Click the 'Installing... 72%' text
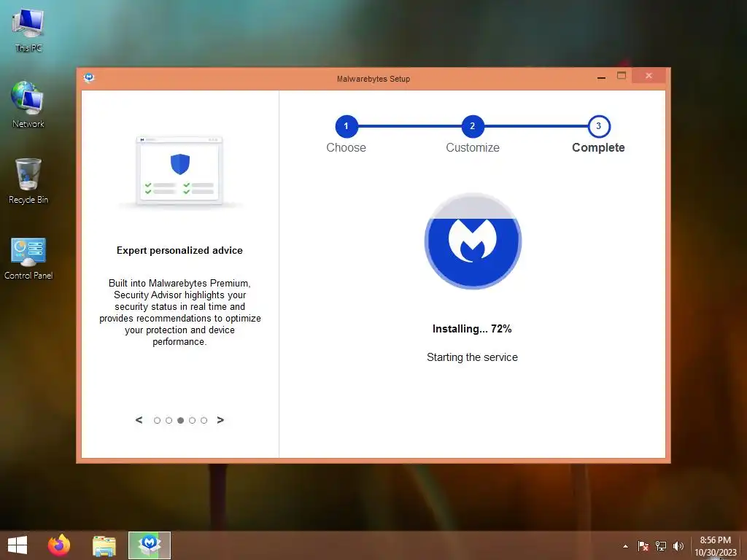 coord(472,329)
